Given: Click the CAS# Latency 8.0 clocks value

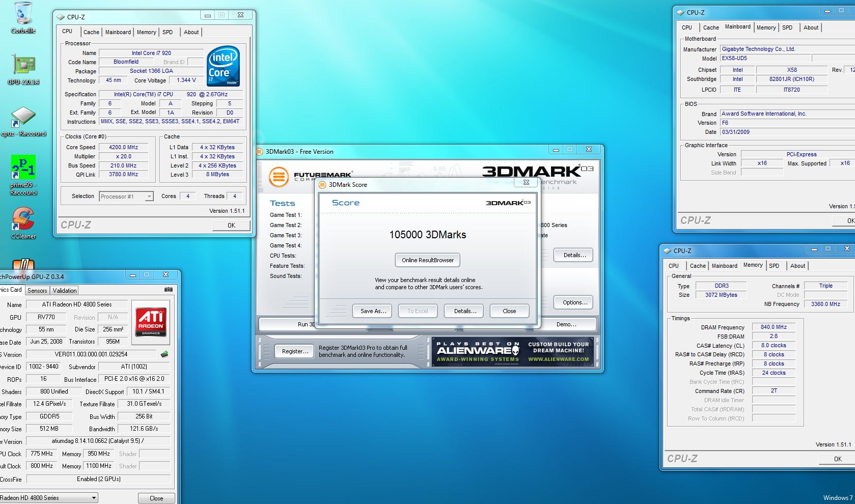Looking at the screenshot, I should [774, 346].
